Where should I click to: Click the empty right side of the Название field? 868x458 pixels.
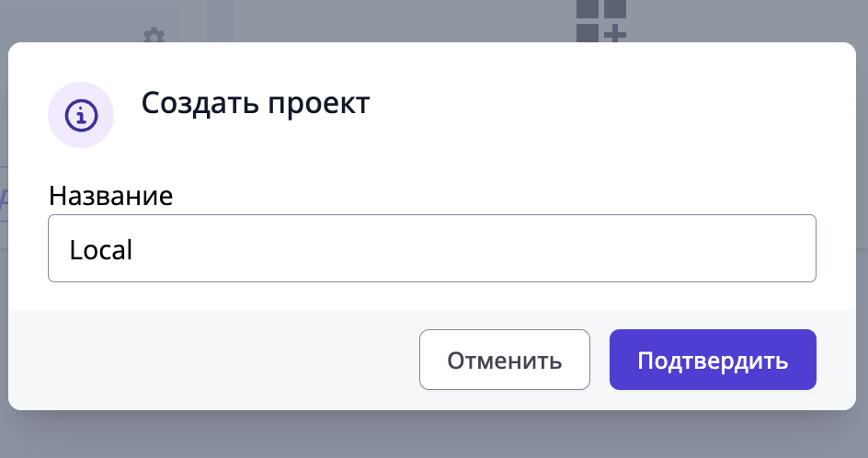coord(644,248)
